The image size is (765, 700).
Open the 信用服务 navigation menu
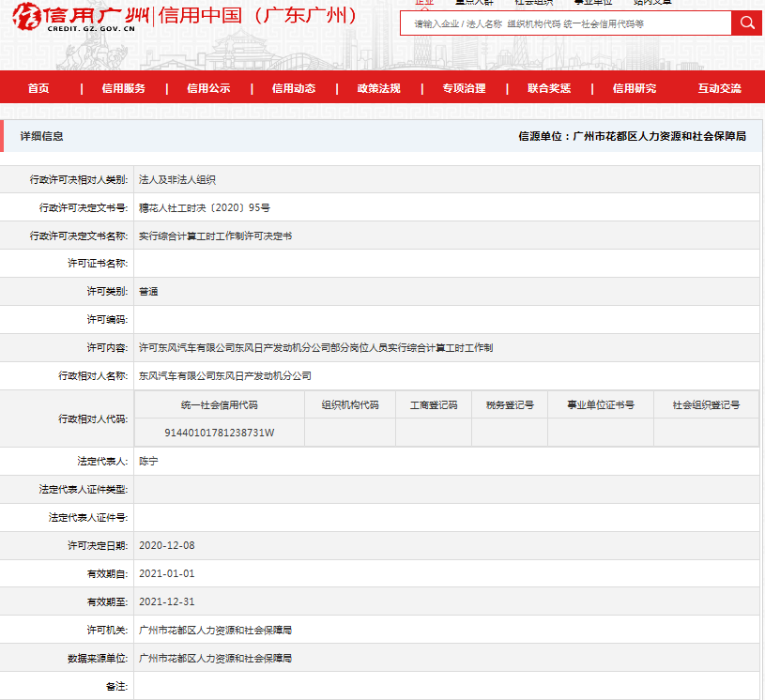click(124, 88)
